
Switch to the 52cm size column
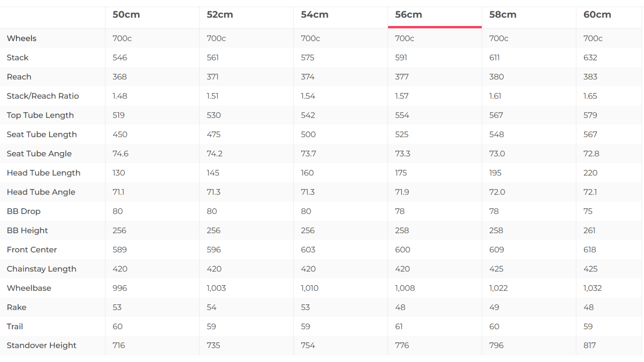click(220, 15)
